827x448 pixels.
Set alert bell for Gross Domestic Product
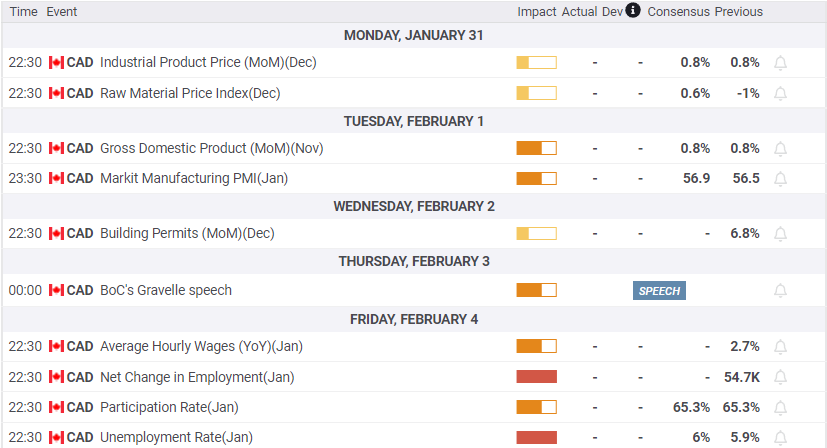pos(780,149)
